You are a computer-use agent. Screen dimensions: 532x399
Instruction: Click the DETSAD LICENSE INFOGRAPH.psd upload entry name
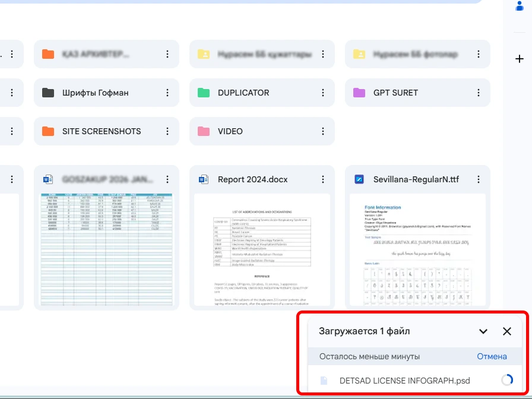[405, 381]
